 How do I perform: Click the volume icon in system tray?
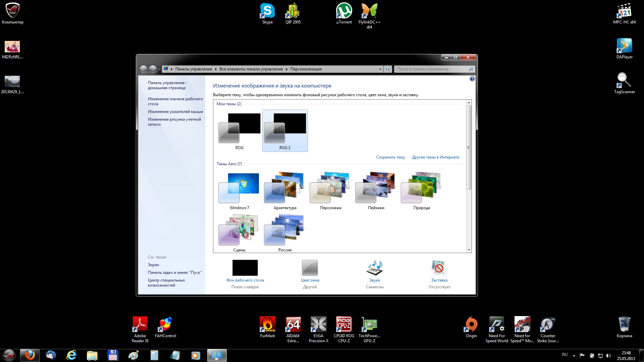(x=608, y=356)
